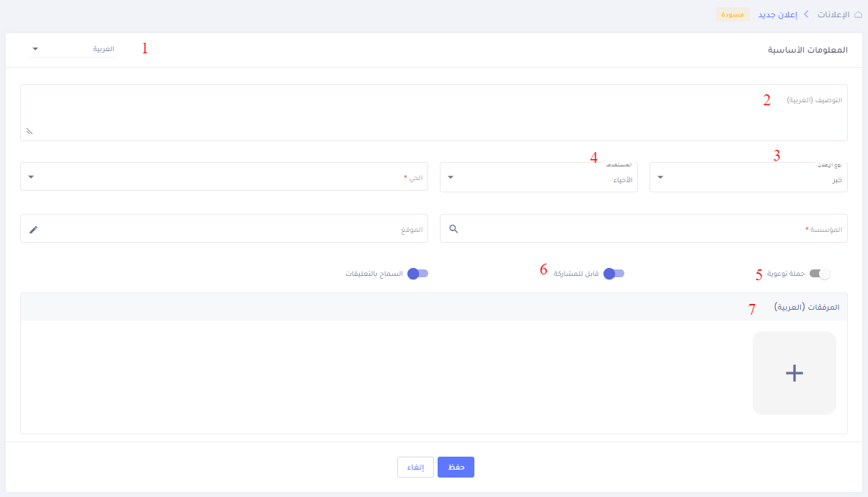This screenshot has width=868, height=497.
Task: Click the search icon in المؤسسة field
Action: pyautogui.click(x=453, y=229)
